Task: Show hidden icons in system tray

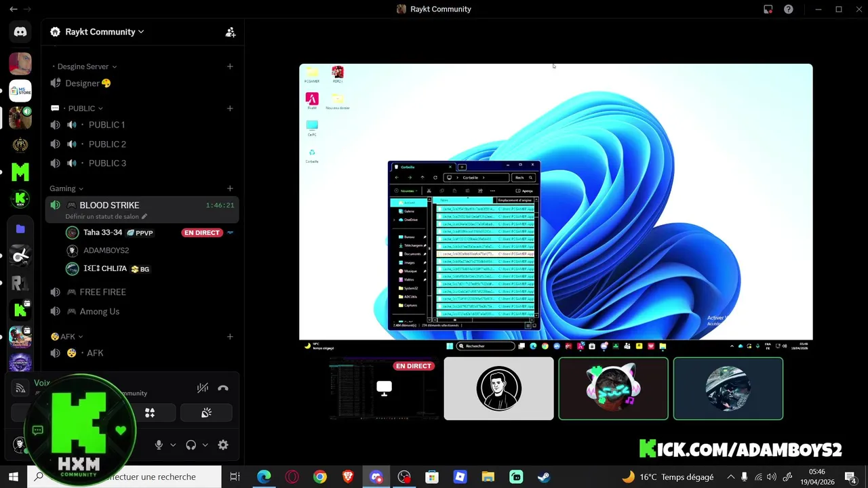Action: pos(730,476)
